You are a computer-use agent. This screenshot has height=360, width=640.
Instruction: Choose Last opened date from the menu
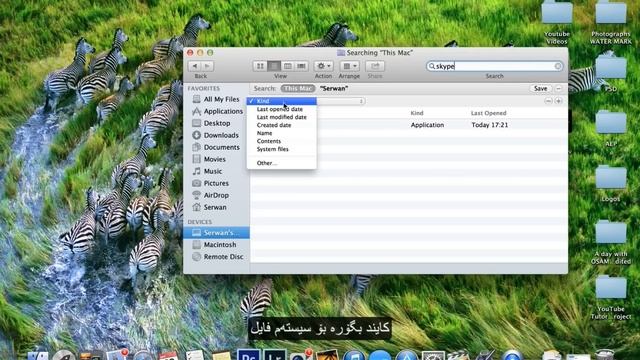[x=282, y=109]
